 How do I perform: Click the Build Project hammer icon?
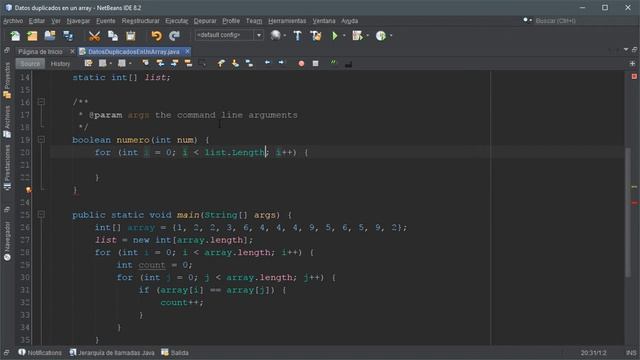click(298, 36)
